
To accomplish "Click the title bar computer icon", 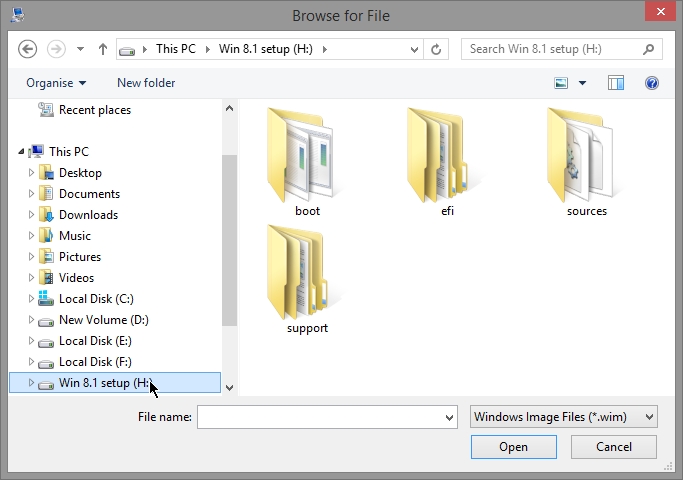I will pyautogui.click(x=18, y=15).
